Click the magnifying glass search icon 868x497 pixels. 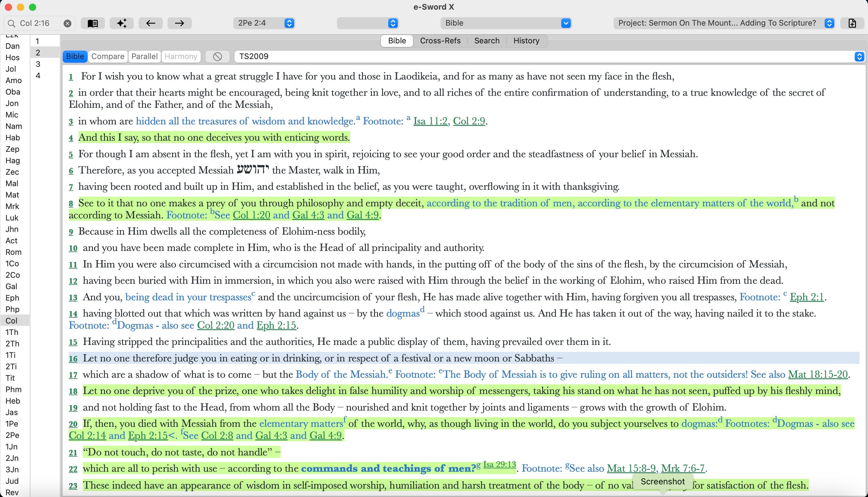(x=11, y=23)
